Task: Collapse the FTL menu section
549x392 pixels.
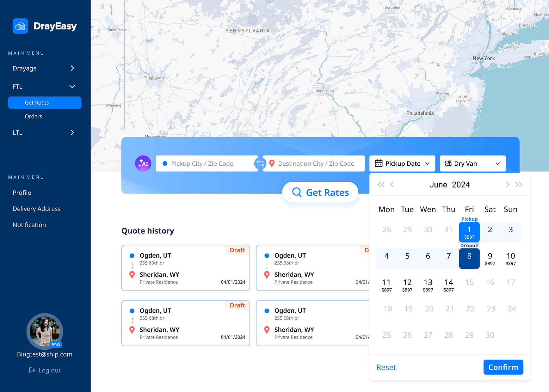Action: coord(72,87)
